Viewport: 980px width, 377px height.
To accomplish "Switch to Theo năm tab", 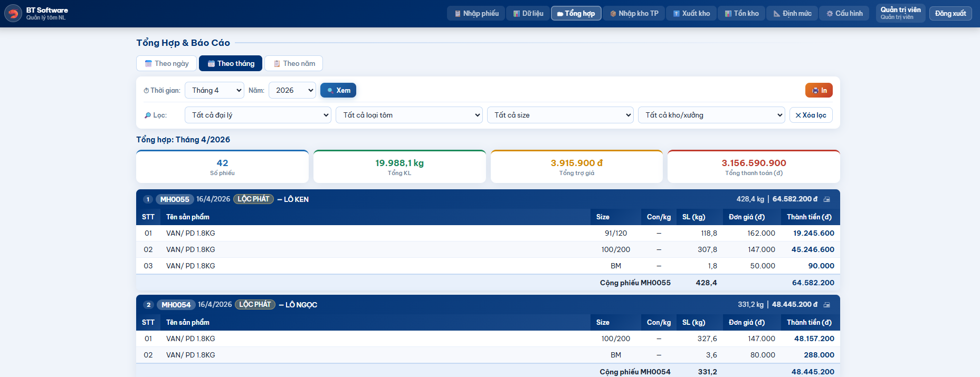I will pos(293,63).
